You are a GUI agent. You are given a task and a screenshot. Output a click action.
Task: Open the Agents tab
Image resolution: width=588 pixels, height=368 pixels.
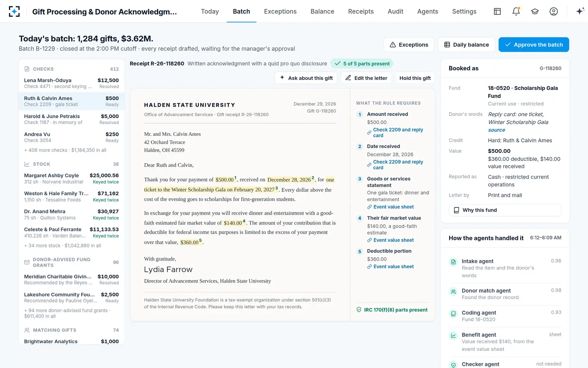[428, 11]
